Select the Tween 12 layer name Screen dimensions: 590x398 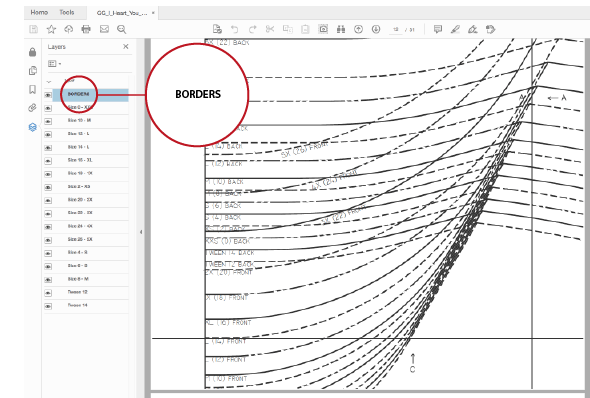pyautogui.click(x=78, y=292)
